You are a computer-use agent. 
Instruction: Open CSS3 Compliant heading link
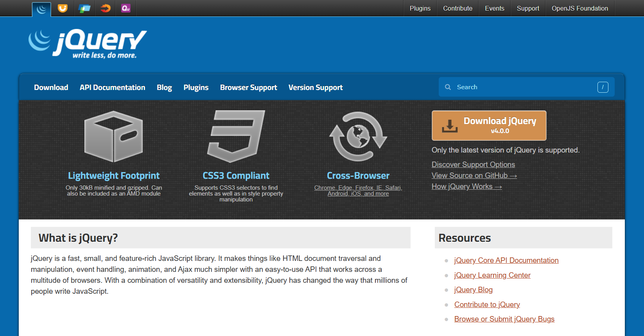click(236, 176)
